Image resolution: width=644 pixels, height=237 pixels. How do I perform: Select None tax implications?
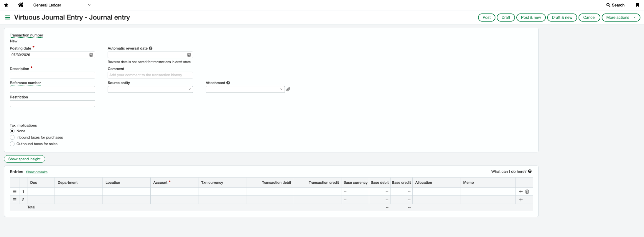click(12, 131)
